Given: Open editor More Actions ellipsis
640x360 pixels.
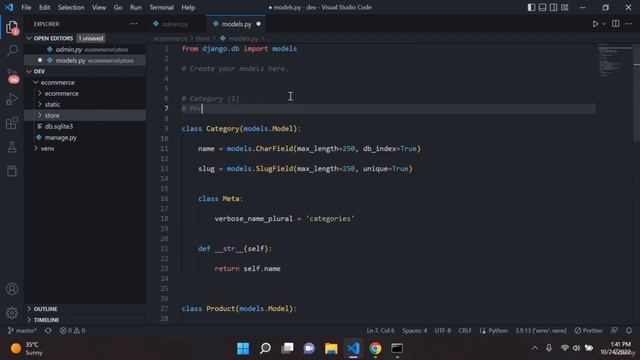Looking at the screenshot, I should pos(629,24).
